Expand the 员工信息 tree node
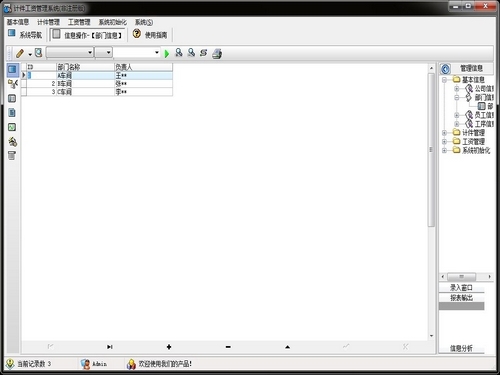The image size is (500, 375). point(457,115)
